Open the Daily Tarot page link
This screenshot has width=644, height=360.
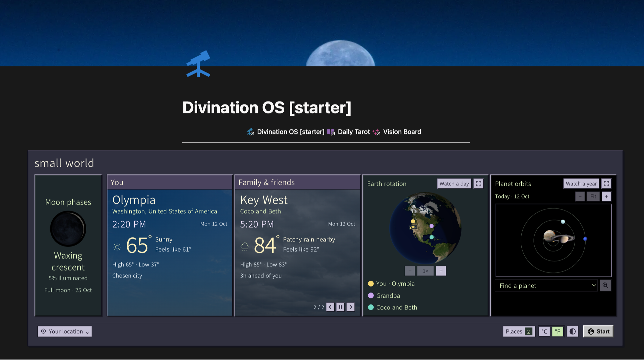(349, 132)
